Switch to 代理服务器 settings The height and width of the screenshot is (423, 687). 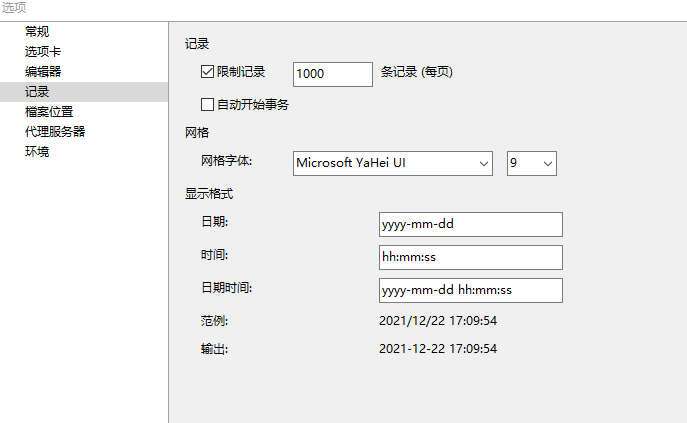coord(55,132)
